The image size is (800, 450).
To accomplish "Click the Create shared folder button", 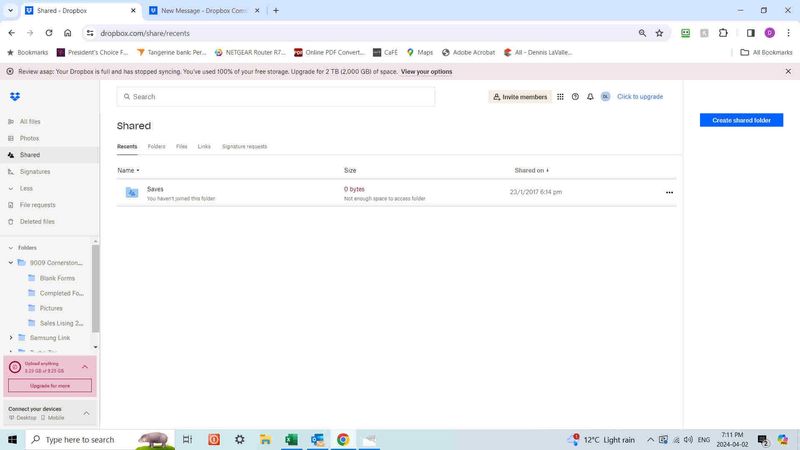I will click(x=741, y=120).
